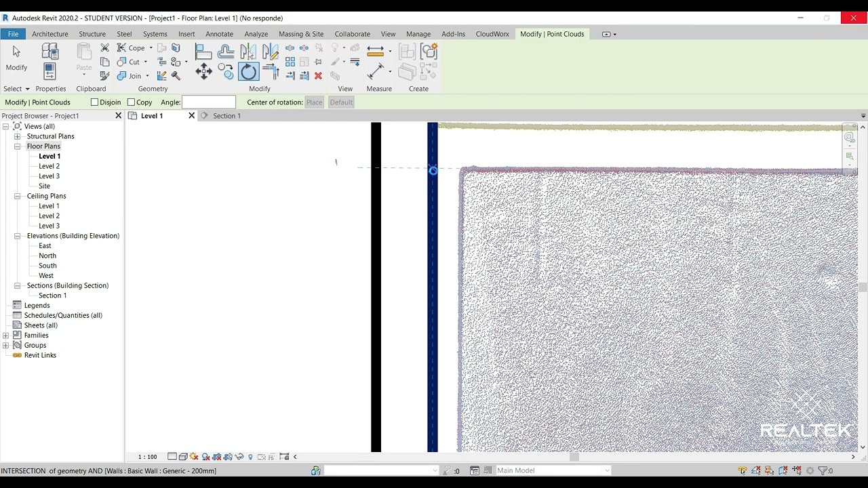868x488 pixels.
Task: Click the Mirror Pick Axis icon
Action: [x=248, y=52]
